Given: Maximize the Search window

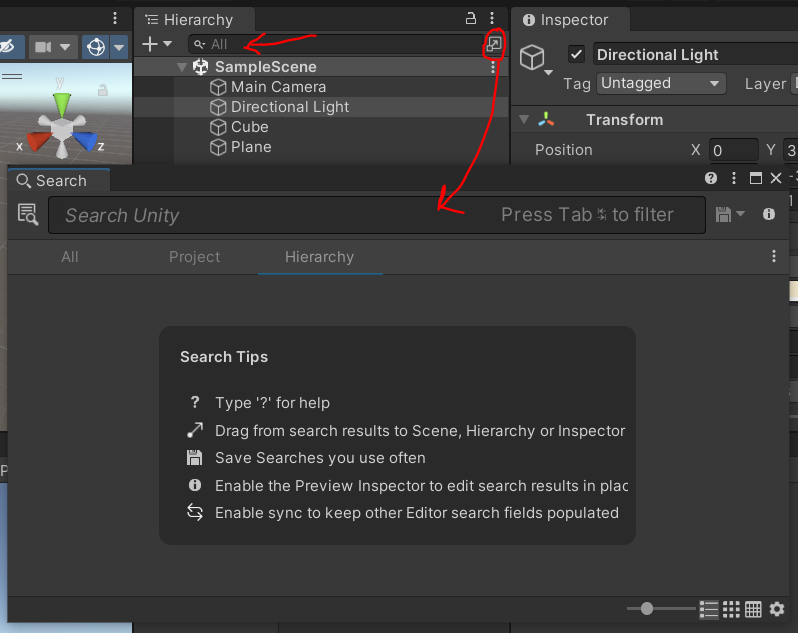Looking at the screenshot, I should tap(756, 178).
